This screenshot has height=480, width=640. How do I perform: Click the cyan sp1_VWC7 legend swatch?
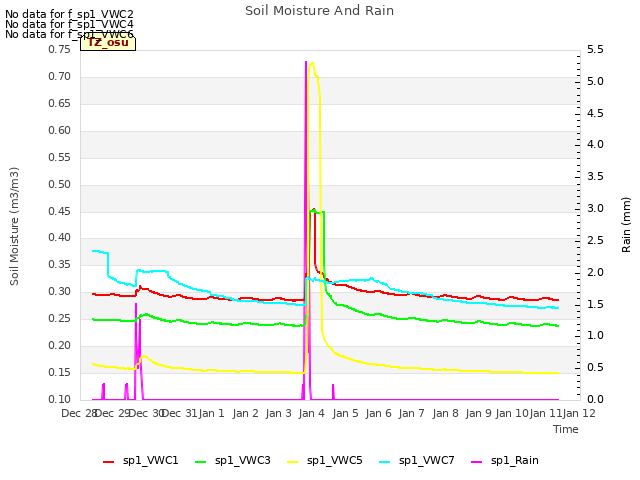pyautogui.click(x=385, y=462)
